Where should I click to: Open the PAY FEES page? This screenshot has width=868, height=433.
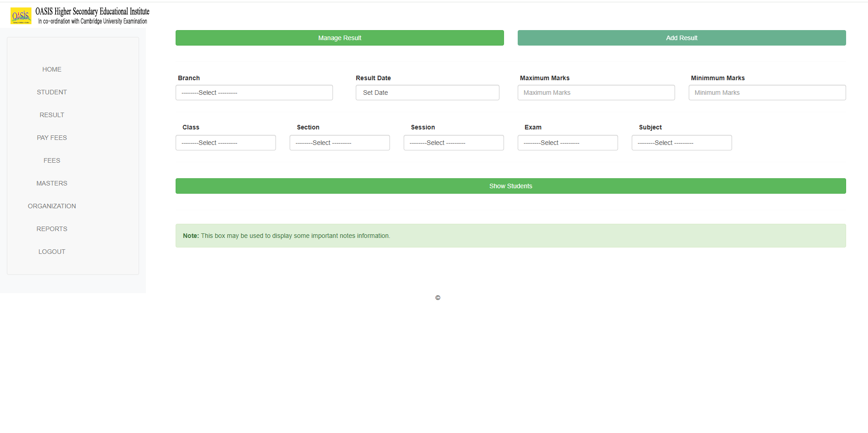[x=52, y=138]
